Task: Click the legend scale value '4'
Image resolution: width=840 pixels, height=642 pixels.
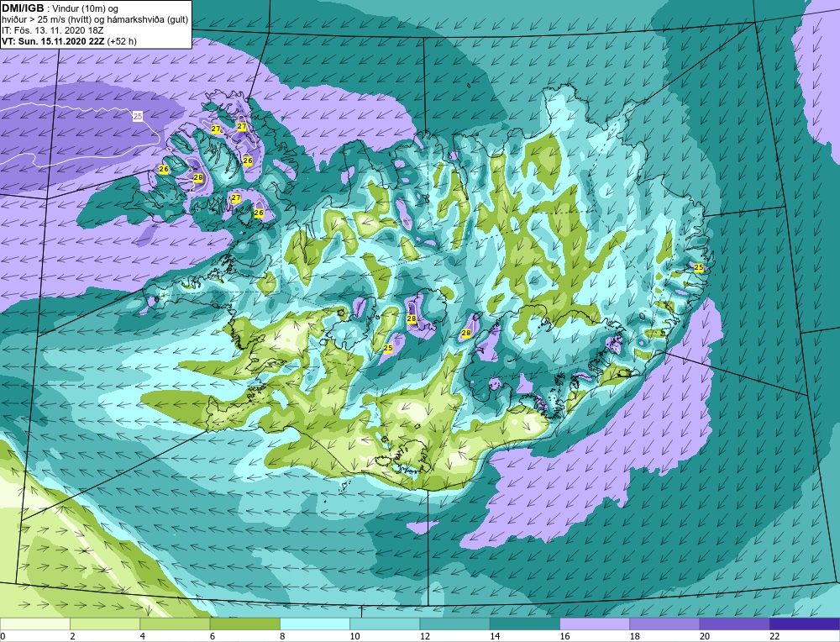Action: pyautogui.click(x=143, y=636)
